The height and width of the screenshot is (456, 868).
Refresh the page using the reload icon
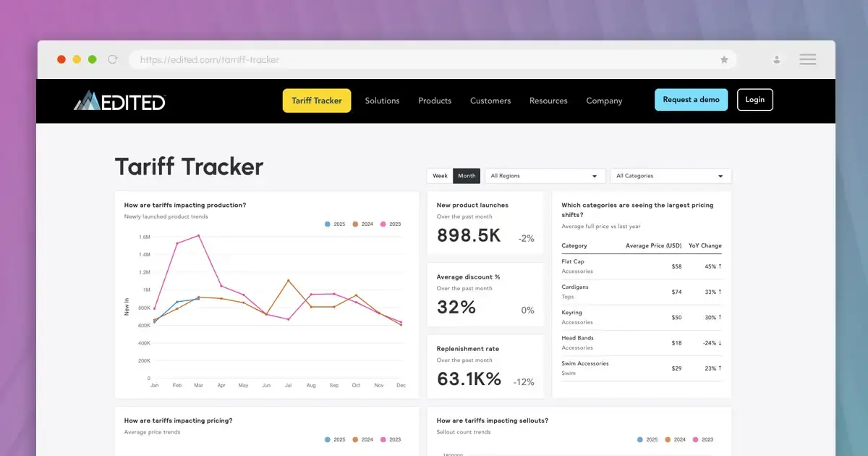[x=112, y=59]
